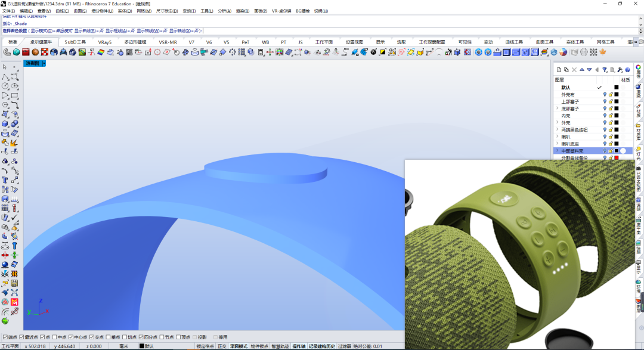Select the Text tool in the left toolbar
The height and width of the screenshot is (350, 644).
click(5, 180)
